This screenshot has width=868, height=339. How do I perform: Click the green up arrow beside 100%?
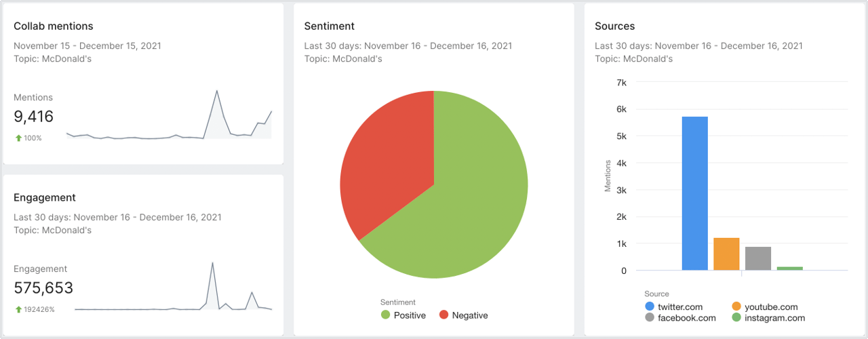click(x=18, y=138)
